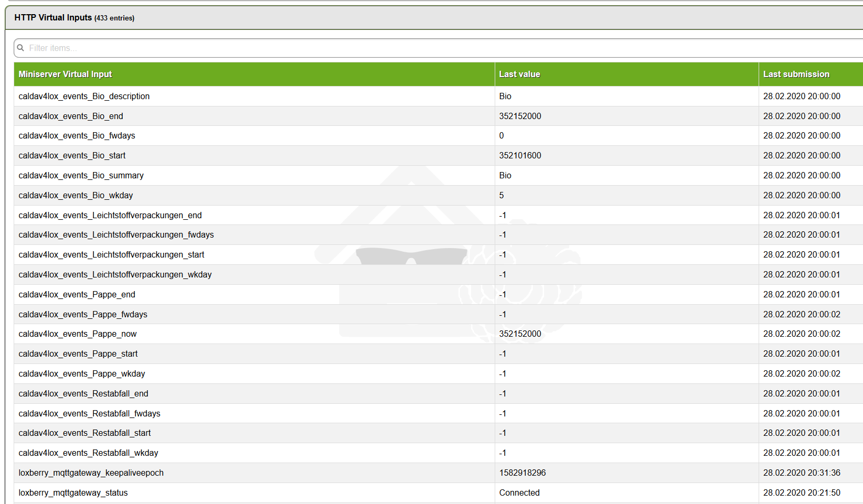Click value 352152000 in Pappe_now row

[520, 334]
